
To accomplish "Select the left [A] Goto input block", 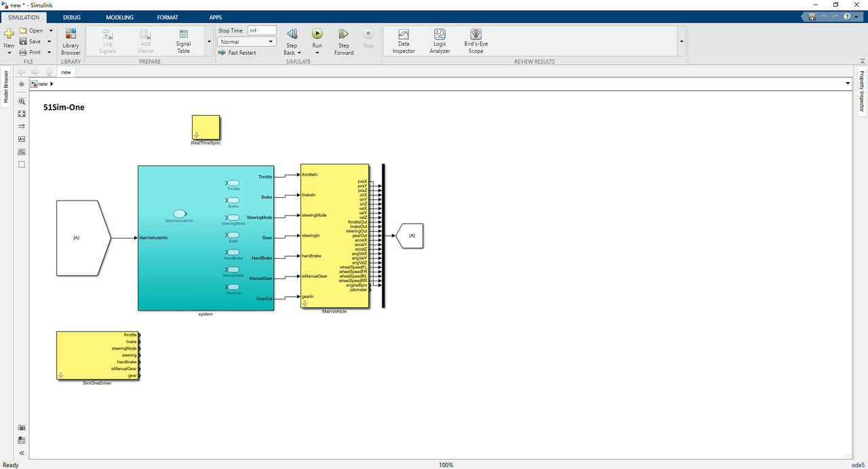I will pos(83,238).
